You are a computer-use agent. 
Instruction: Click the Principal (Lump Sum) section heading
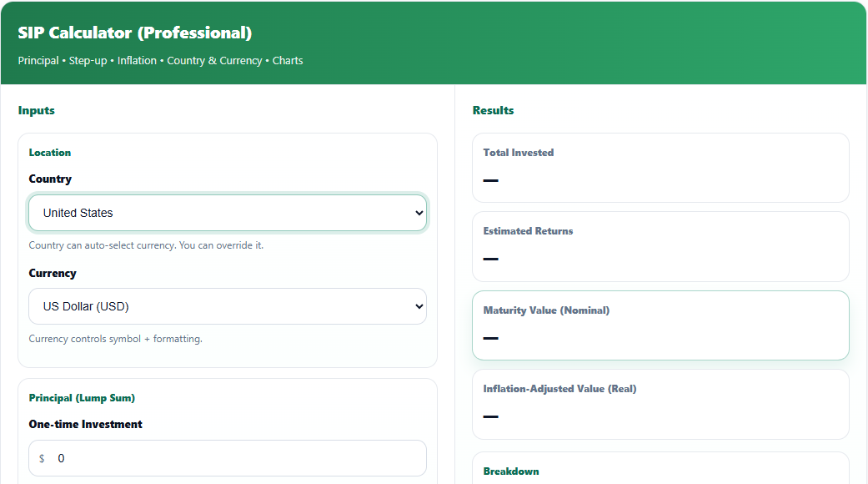pyautogui.click(x=82, y=398)
